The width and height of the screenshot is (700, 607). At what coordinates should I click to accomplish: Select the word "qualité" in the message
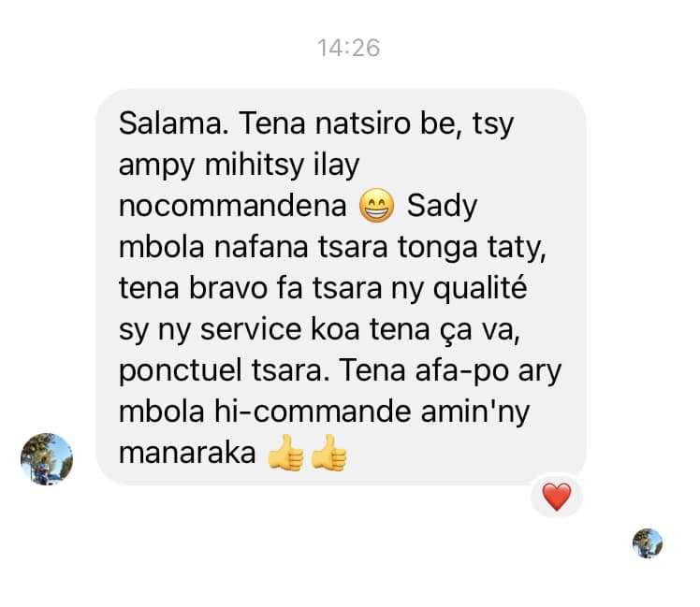(x=480, y=288)
